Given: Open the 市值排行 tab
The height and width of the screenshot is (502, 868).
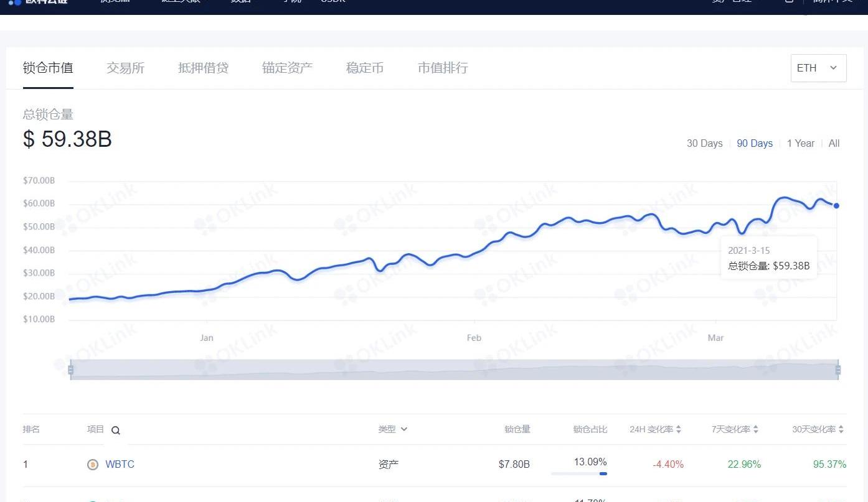Looking at the screenshot, I should [x=442, y=68].
